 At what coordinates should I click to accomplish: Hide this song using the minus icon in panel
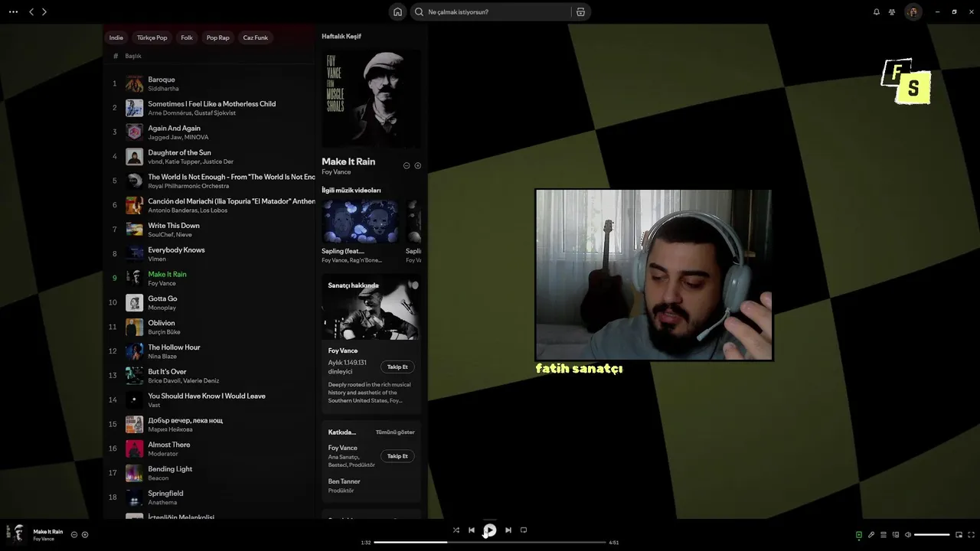click(x=407, y=165)
